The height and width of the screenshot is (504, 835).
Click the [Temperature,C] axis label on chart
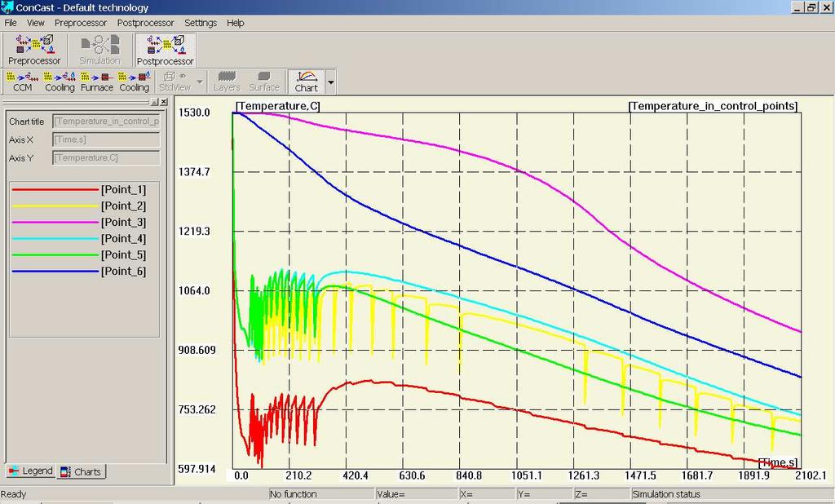(x=277, y=106)
